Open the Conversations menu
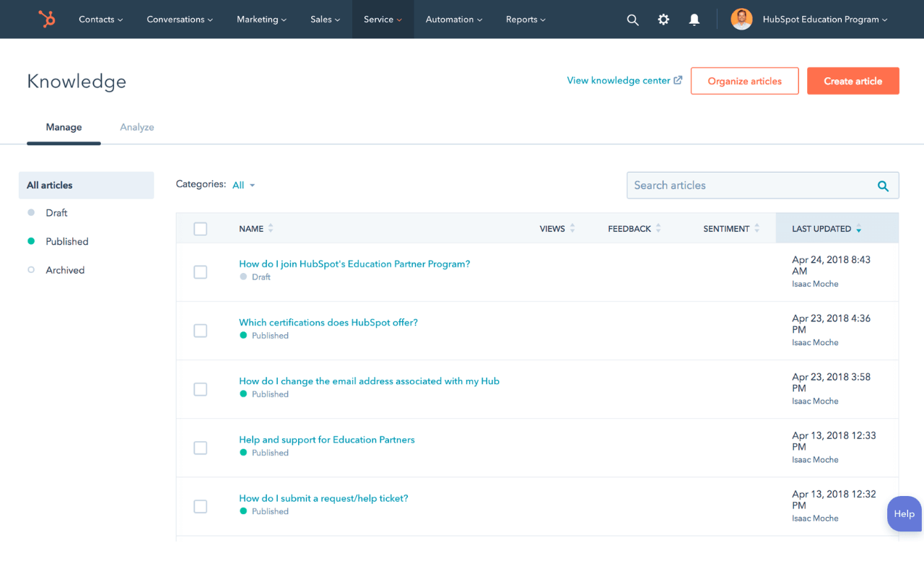Screen dimensions: 924x587 179,19
